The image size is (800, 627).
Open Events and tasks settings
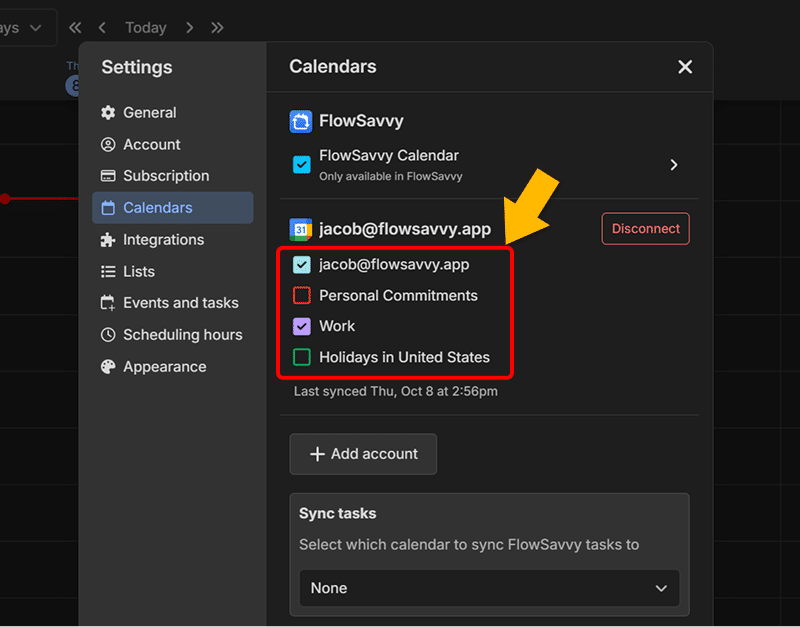(x=172, y=303)
